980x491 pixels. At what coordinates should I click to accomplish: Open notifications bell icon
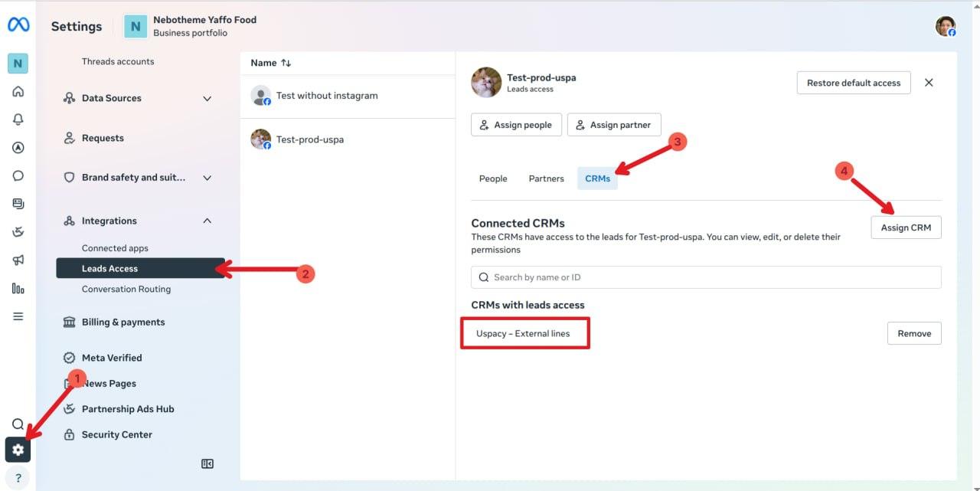[x=18, y=119]
